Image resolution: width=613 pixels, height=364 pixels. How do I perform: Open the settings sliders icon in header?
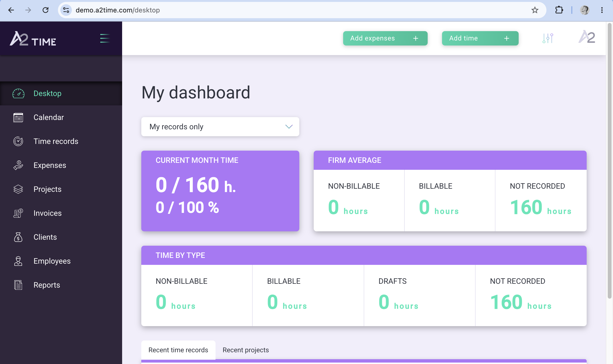pos(548,38)
